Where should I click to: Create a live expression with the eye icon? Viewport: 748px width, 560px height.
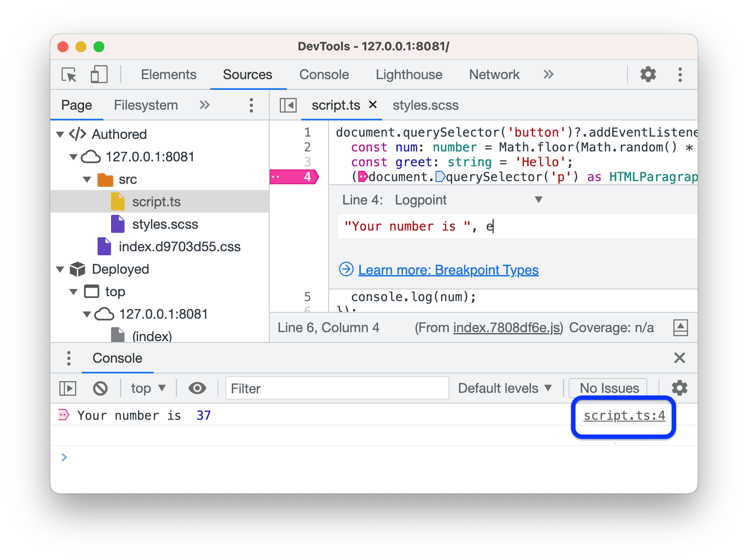click(197, 388)
